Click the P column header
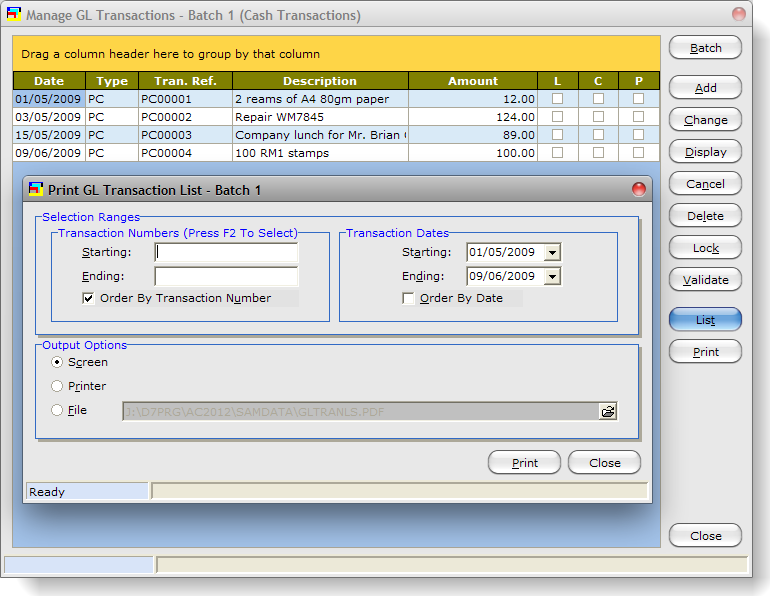The height and width of the screenshot is (596, 770). click(x=638, y=81)
